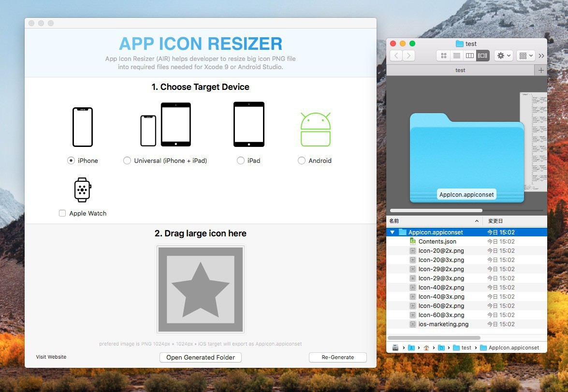Select Icon-40@2x.png file
This screenshot has width=568, height=392.
point(466,287)
